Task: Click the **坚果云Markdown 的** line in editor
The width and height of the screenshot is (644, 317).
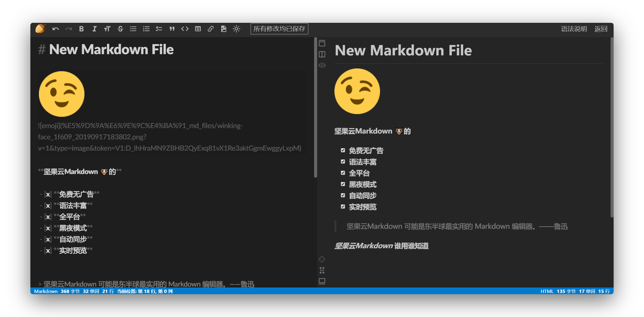Action: pyautogui.click(x=80, y=172)
